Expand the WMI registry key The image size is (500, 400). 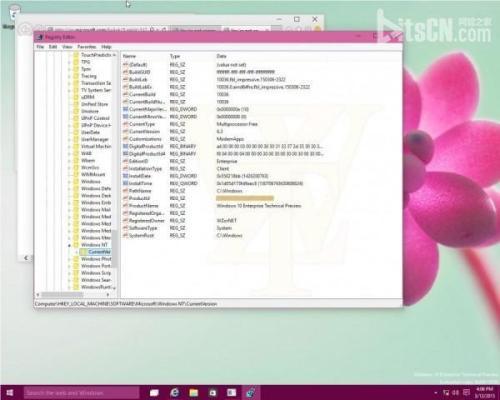tap(69, 154)
